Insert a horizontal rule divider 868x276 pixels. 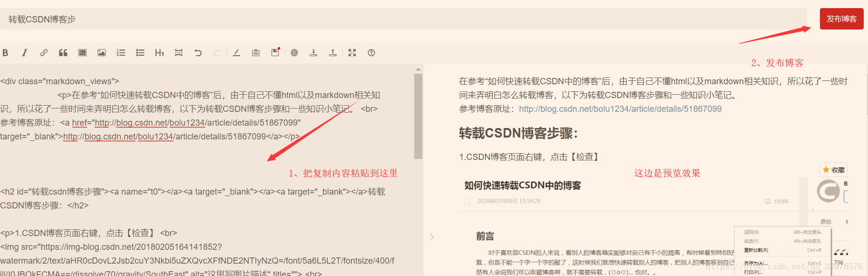click(179, 53)
